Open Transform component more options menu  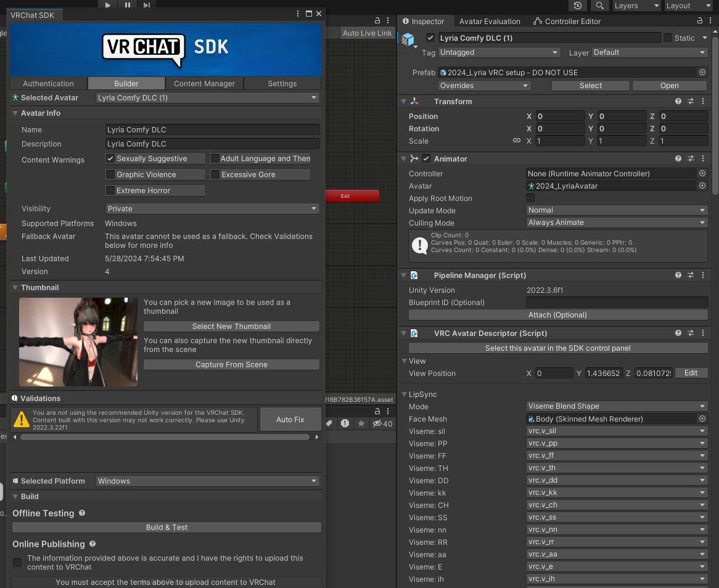point(703,101)
